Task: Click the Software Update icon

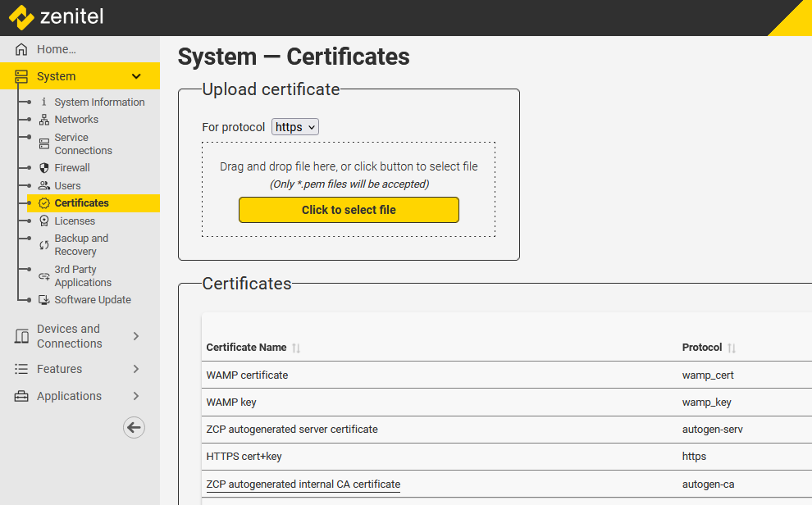Action: (44, 300)
